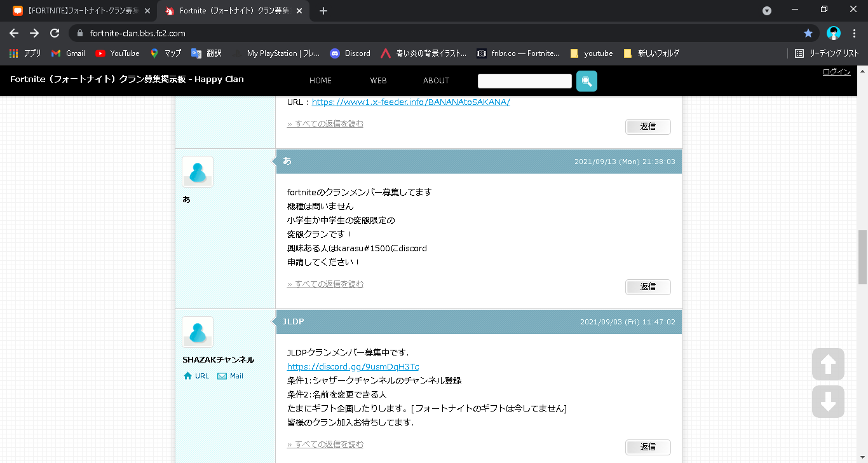Jump to page bottom with down arrow
Image resolution: width=868 pixels, height=463 pixels.
(828, 401)
